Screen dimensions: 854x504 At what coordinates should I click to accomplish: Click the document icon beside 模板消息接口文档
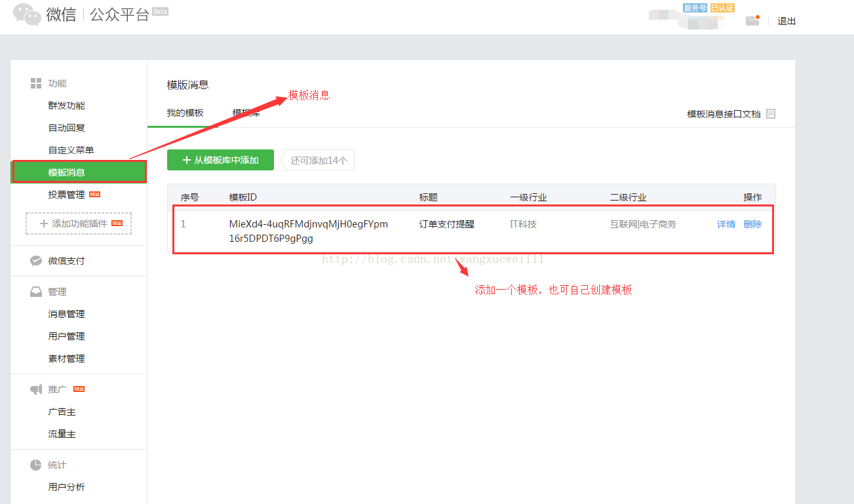click(771, 114)
